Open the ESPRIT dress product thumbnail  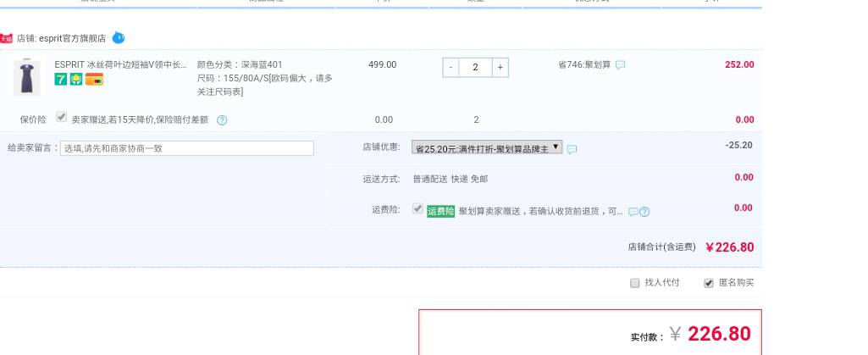coord(26,77)
